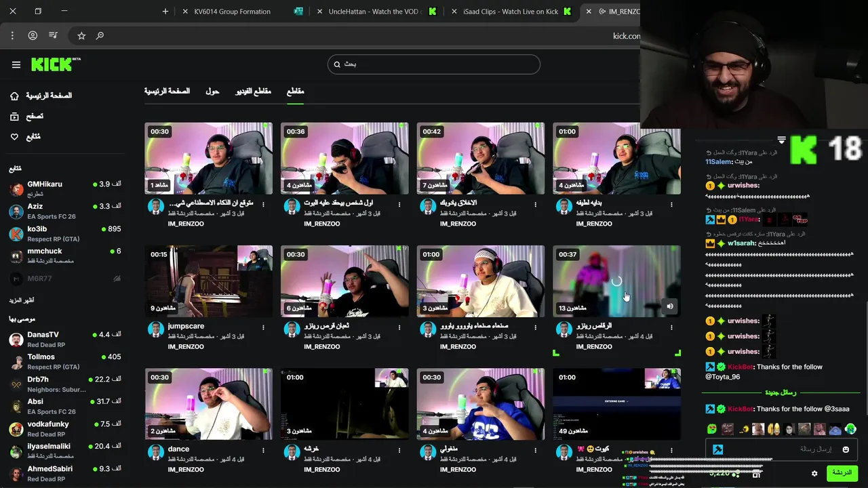The height and width of the screenshot is (488, 868).
Task: Open the Kick hamburger side menu
Action: point(16,64)
